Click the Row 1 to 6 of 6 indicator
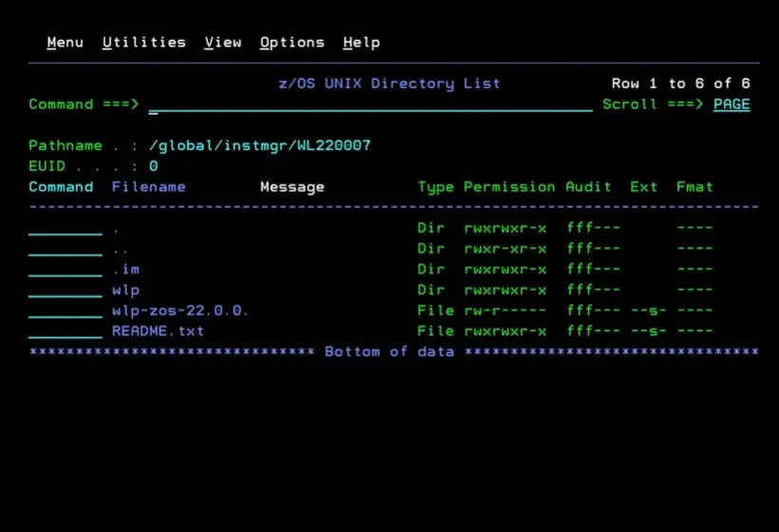 click(680, 84)
